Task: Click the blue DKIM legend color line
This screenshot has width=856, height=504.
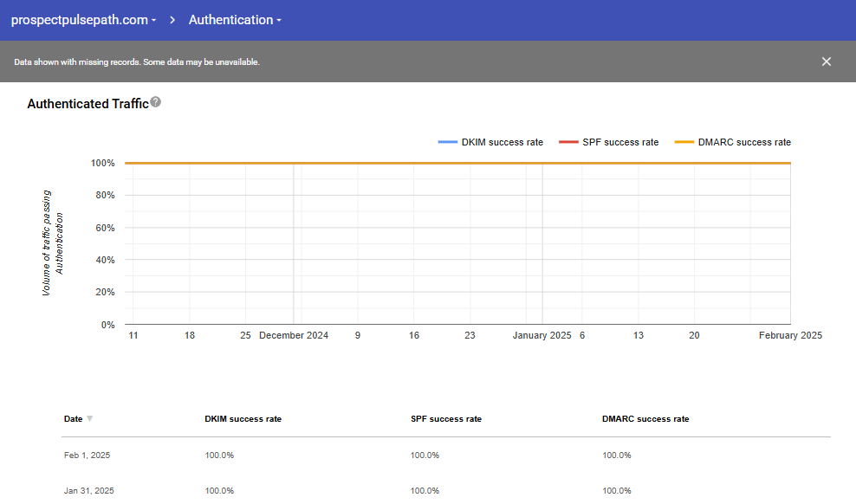Action: 448,142
